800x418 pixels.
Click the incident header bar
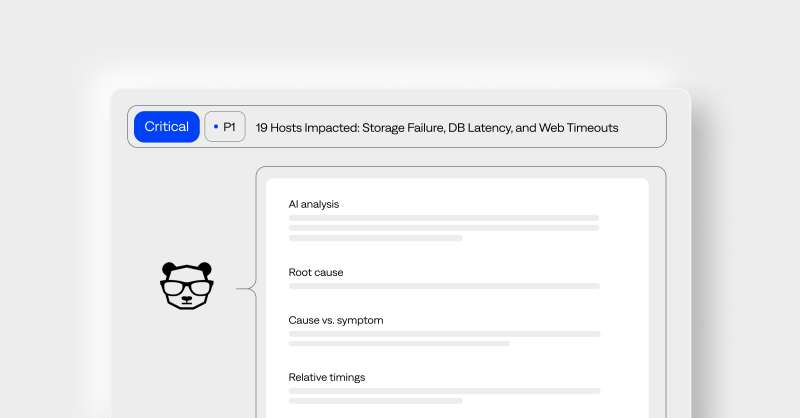pyautogui.click(x=397, y=127)
